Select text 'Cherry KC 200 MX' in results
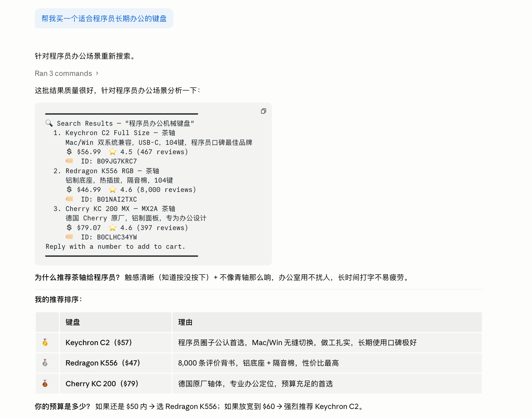532x418 pixels. (x=98, y=209)
